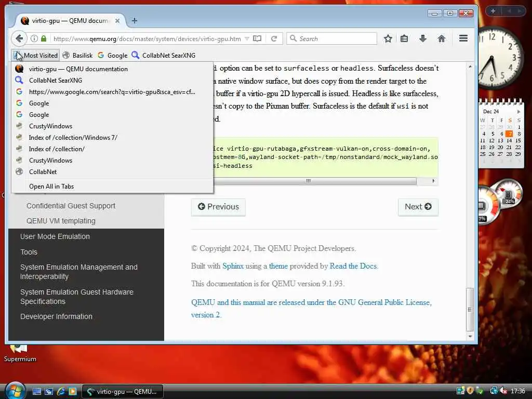Image resolution: width=532 pixels, height=399 pixels.
Task: Open Developer Information sidebar section
Action: (56, 316)
